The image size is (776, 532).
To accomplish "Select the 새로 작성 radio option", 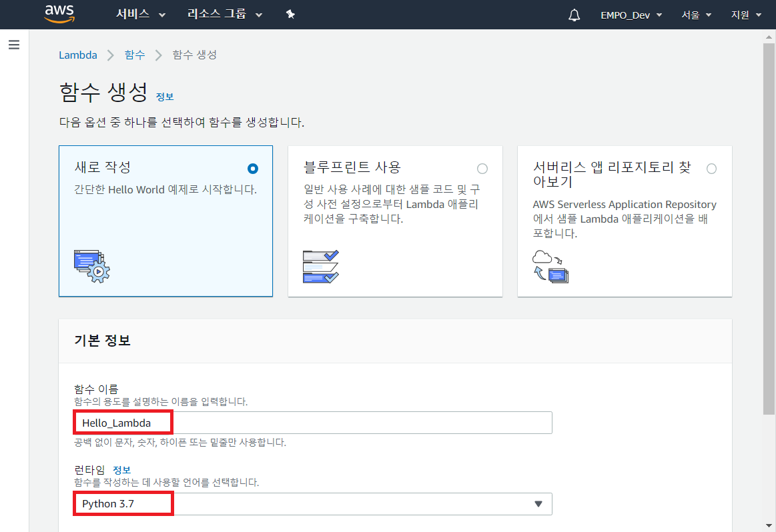I will 253,169.
